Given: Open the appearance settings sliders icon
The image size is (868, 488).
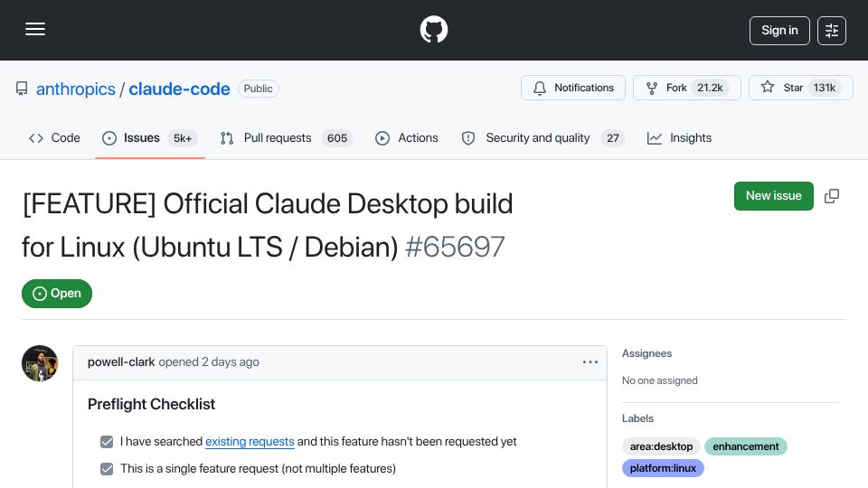Looking at the screenshot, I should click(832, 31).
